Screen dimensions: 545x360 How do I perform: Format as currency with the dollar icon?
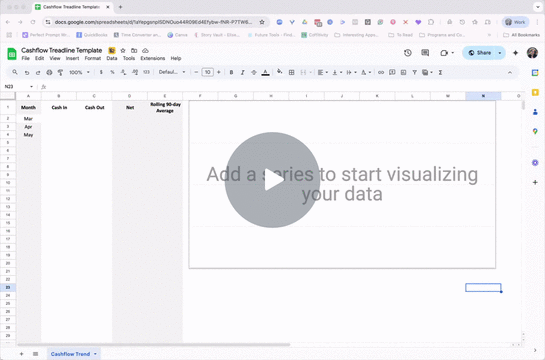click(x=101, y=72)
